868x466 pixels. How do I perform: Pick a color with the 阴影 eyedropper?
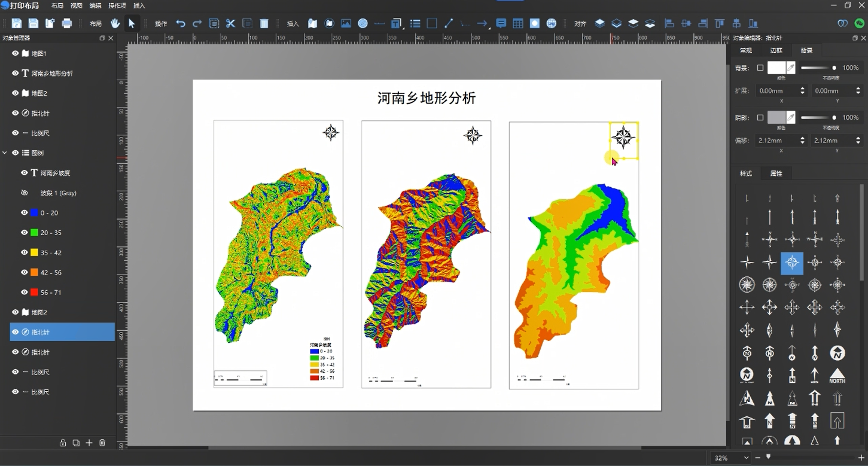(791, 117)
